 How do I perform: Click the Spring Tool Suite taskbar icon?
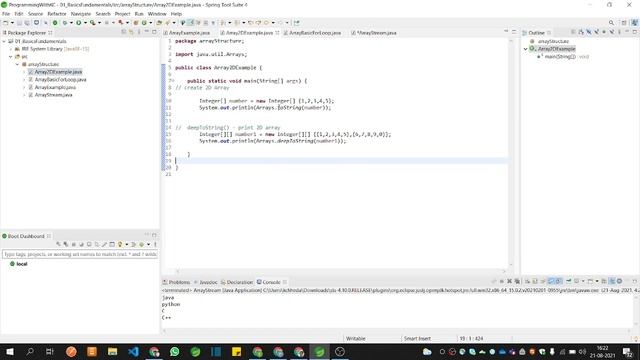(x=319, y=351)
